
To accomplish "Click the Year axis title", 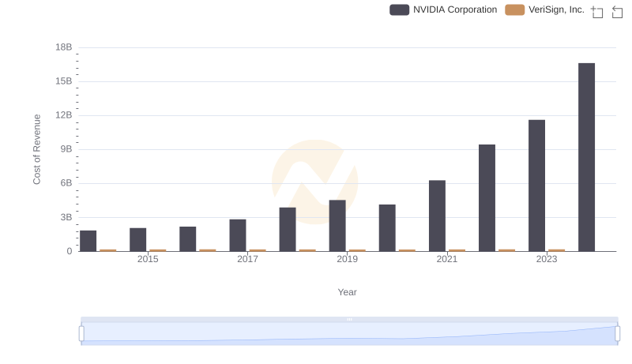I will [347, 292].
